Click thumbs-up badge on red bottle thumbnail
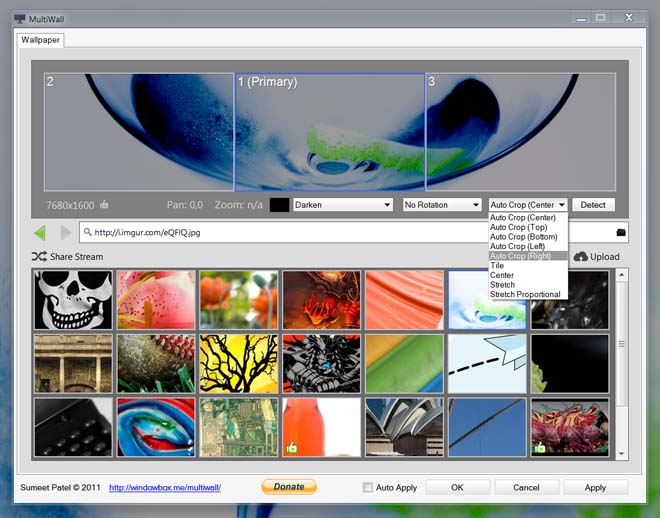 (291, 448)
